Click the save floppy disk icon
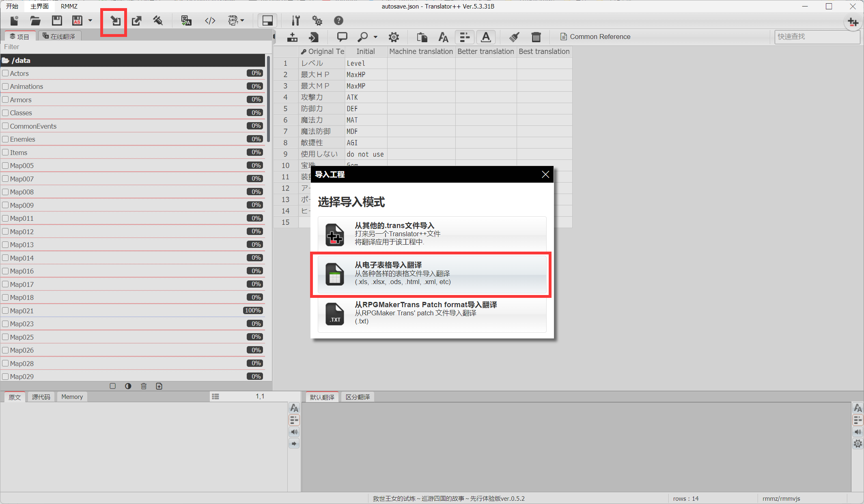Screen dimensions: 864x504 pyautogui.click(x=57, y=21)
